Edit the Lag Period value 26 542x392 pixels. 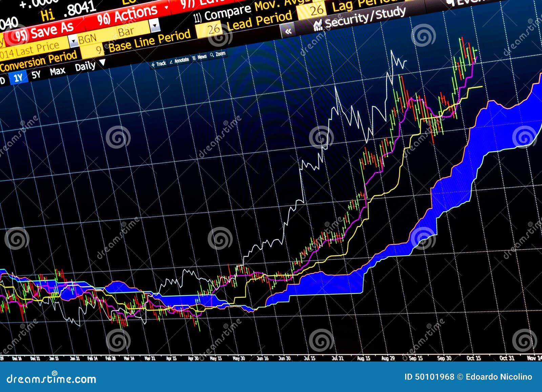coord(317,10)
